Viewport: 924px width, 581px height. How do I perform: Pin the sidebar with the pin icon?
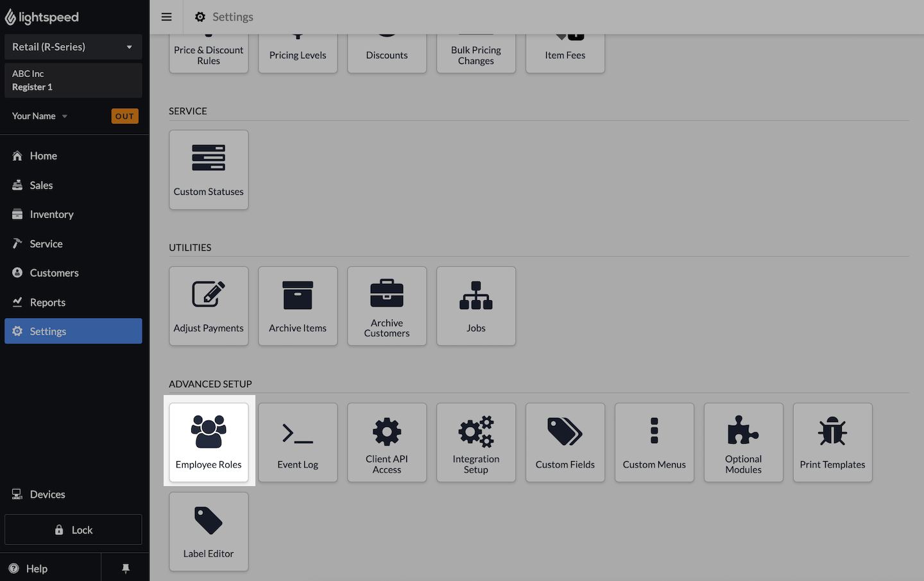coord(126,568)
